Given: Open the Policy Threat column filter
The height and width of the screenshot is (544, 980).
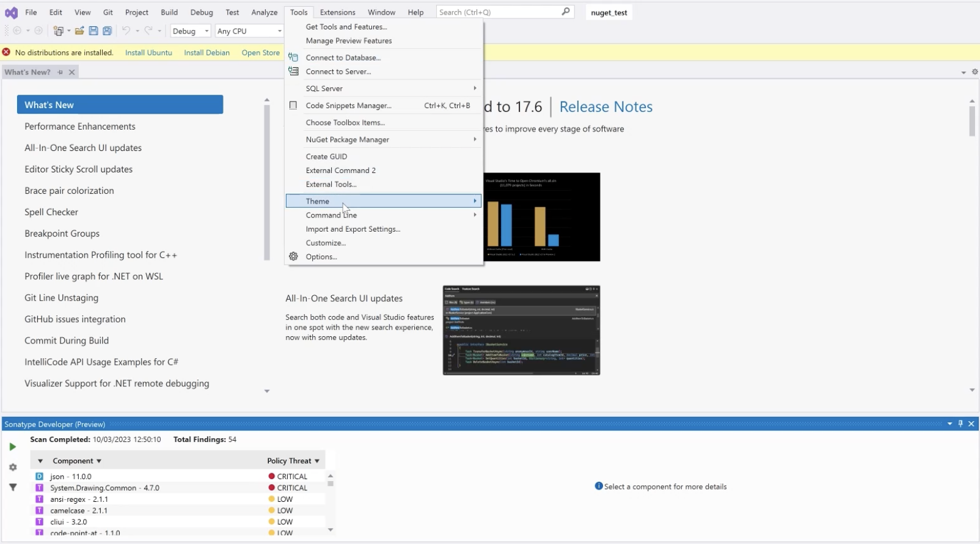Looking at the screenshot, I should [x=317, y=461].
